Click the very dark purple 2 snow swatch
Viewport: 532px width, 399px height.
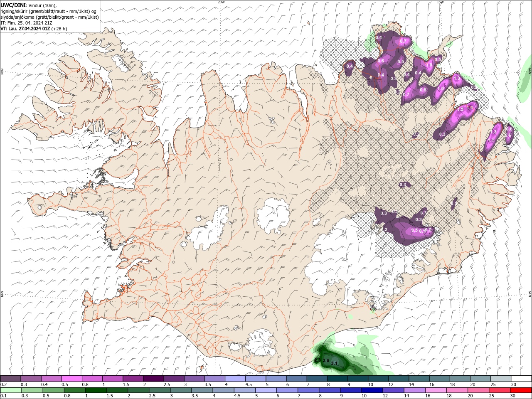pyautogui.click(x=153, y=379)
